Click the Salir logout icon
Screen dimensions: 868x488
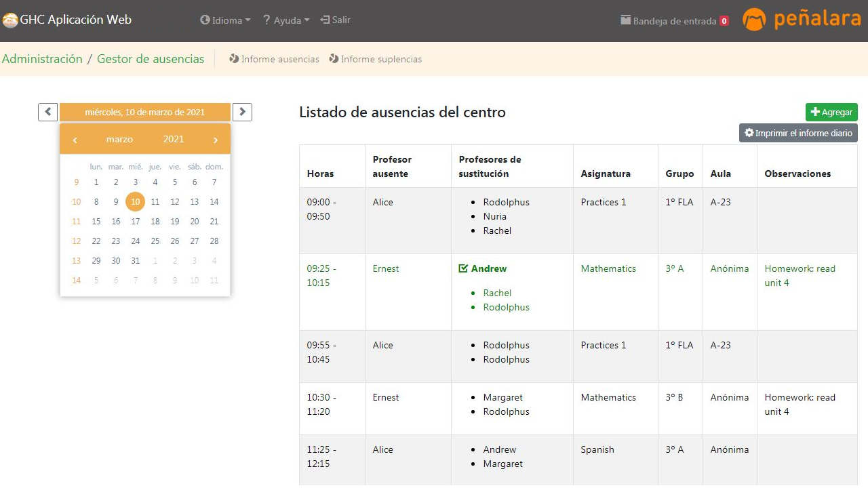coord(325,20)
